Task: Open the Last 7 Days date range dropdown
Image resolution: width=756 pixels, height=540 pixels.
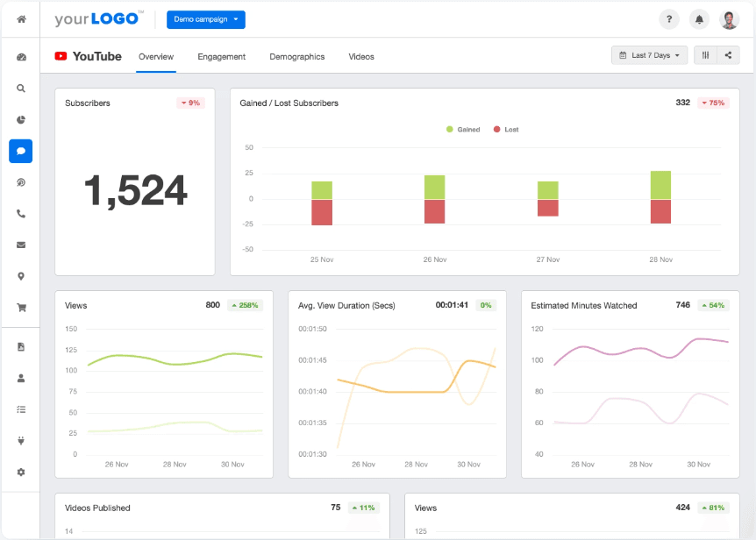Action: click(x=648, y=54)
